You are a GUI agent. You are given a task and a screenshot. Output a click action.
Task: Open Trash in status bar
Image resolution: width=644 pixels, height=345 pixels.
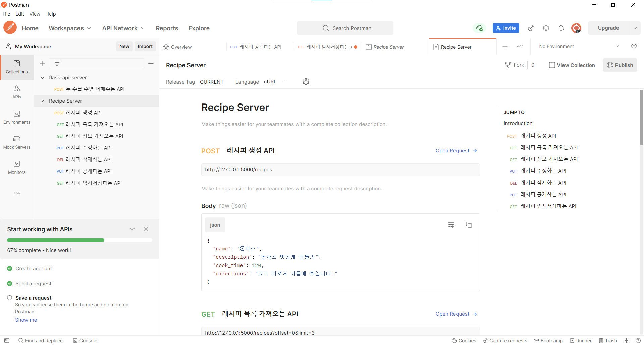pos(608,340)
